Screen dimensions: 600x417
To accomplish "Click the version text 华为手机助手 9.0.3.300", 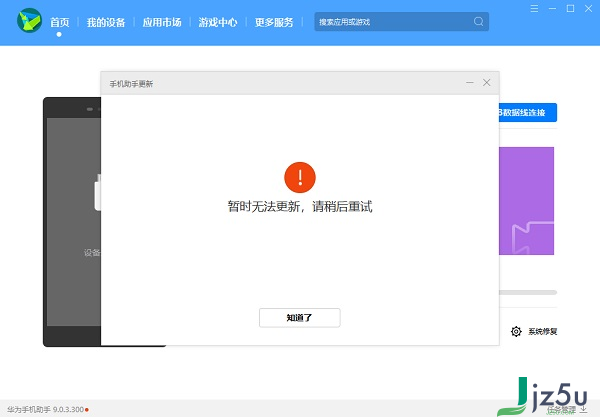I will pyautogui.click(x=45, y=409).
